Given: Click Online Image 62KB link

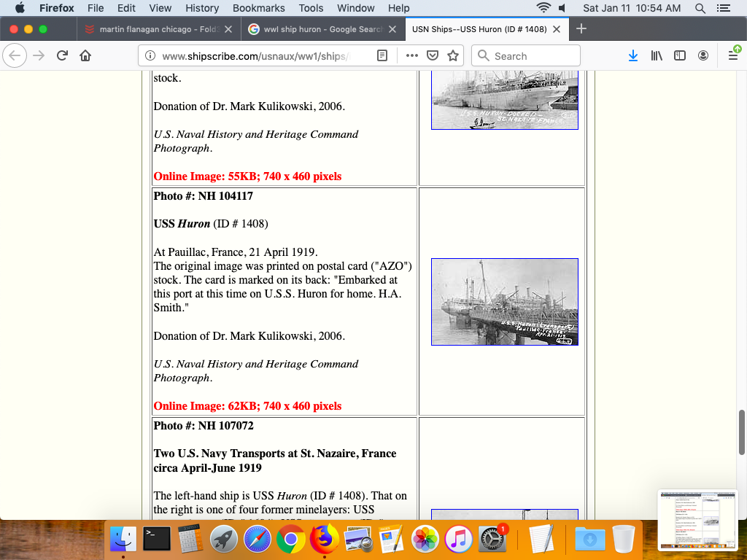Looking at the screenshot, I should (x=247, y=406).
